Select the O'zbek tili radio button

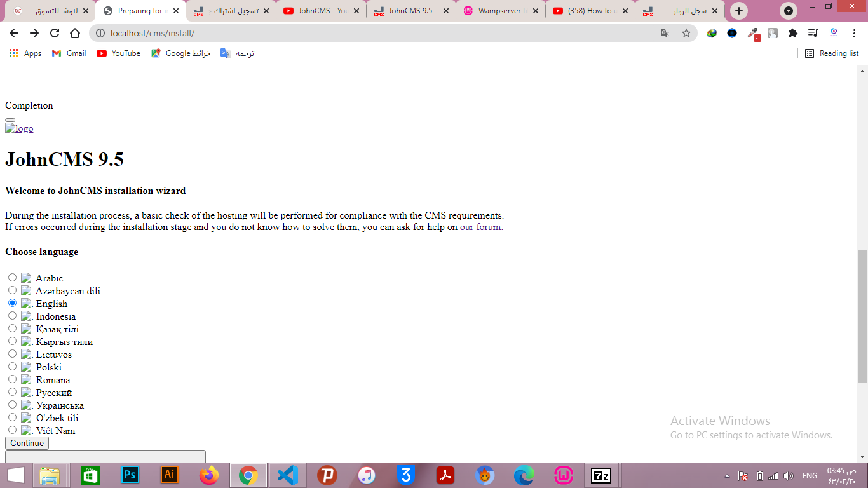(x=12, y=417)
